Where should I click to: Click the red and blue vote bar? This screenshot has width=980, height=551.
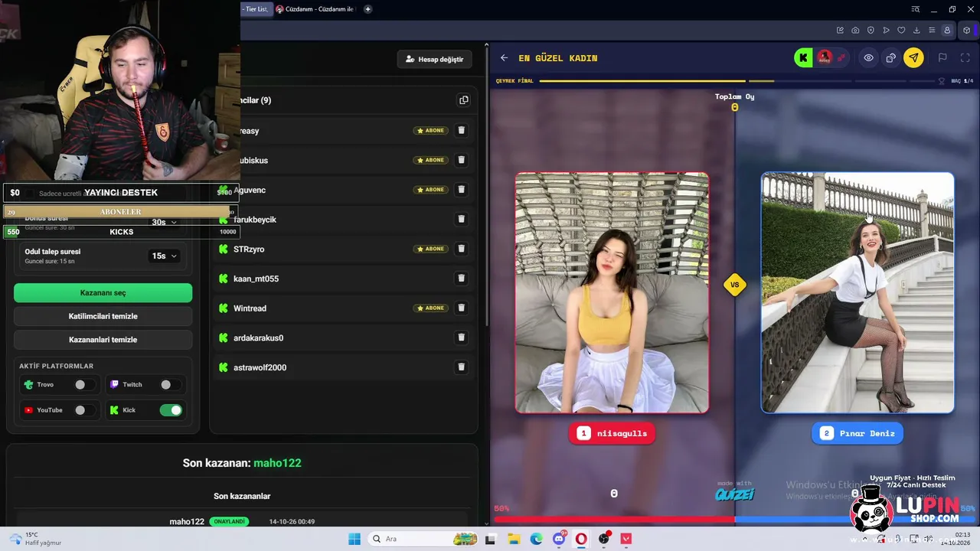pos(735,520)
